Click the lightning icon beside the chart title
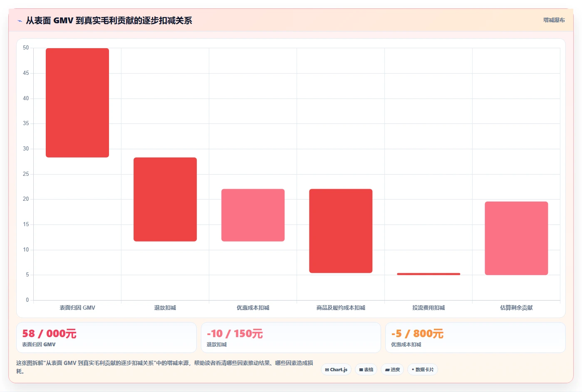The image size is (582, 392). point(20,21)
